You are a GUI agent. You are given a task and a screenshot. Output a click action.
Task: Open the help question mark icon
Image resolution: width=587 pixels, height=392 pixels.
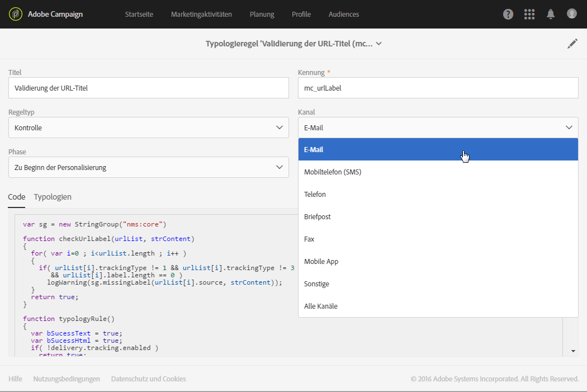(x=508, y=15)
